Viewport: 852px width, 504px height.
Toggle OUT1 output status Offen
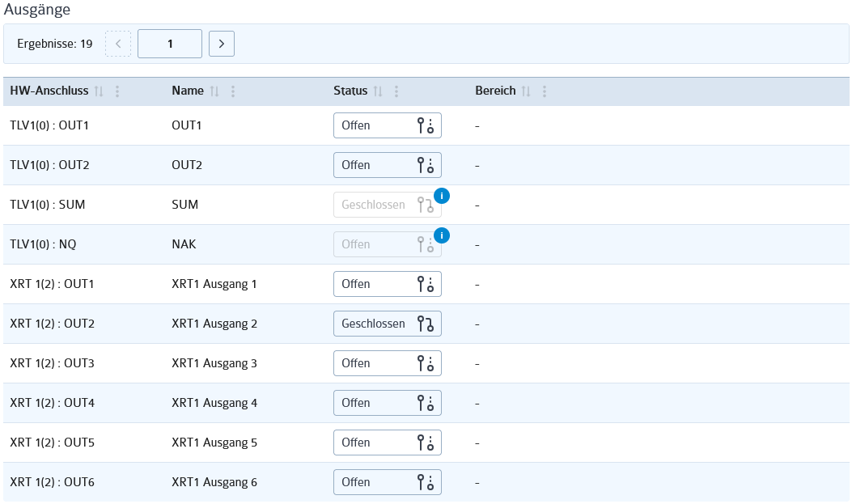click(x=388, y=125)
